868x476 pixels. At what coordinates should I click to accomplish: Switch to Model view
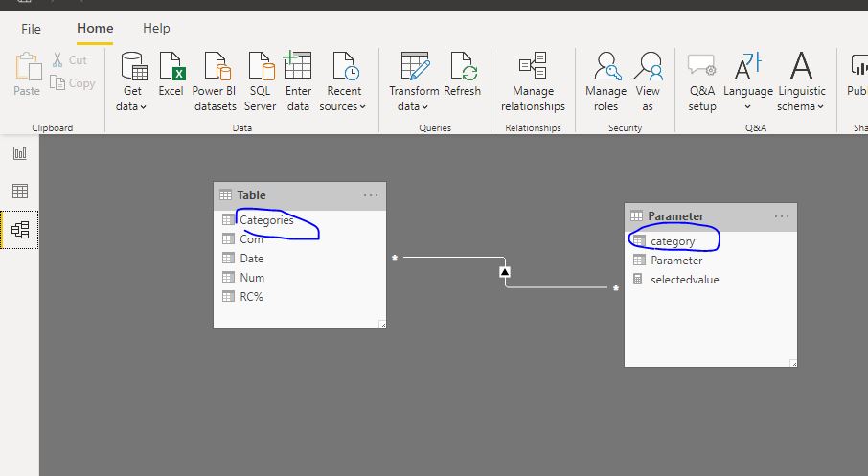point(20,230)
